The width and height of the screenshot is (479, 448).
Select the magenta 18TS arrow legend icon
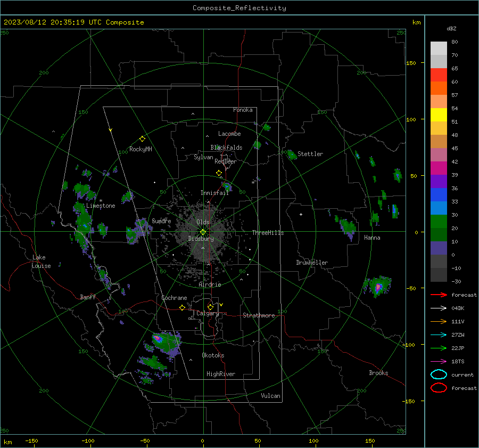tap(439, 362)
